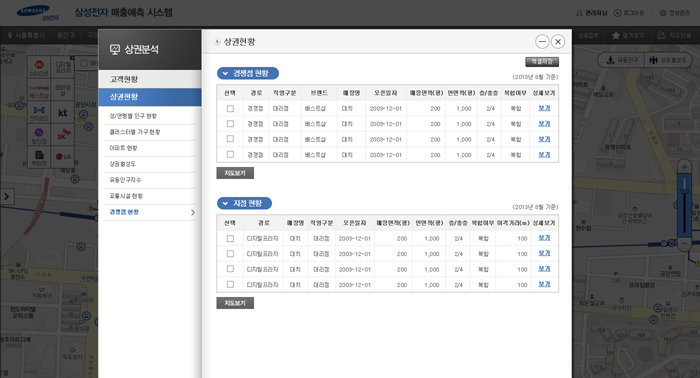Click 지도보기 under 자점 현황 table
This screenshot has width=700, height=378.
tap(235, 303)
